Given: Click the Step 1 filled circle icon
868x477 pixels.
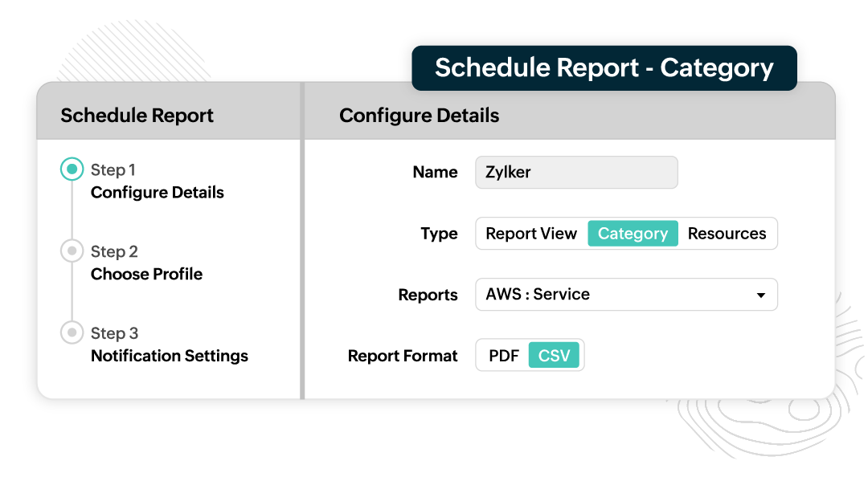Looking at the screenshot, I should 72,169.
